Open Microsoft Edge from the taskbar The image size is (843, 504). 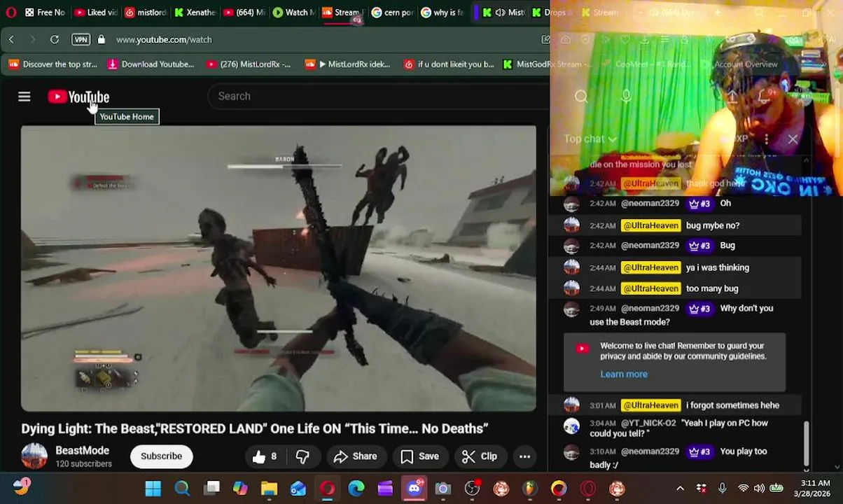click(x=356, y=488)
